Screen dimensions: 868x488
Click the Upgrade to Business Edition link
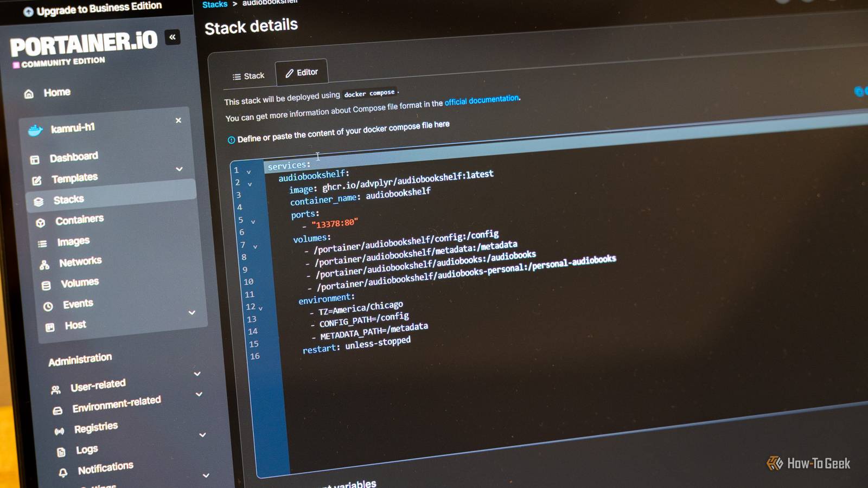(93, 9)
